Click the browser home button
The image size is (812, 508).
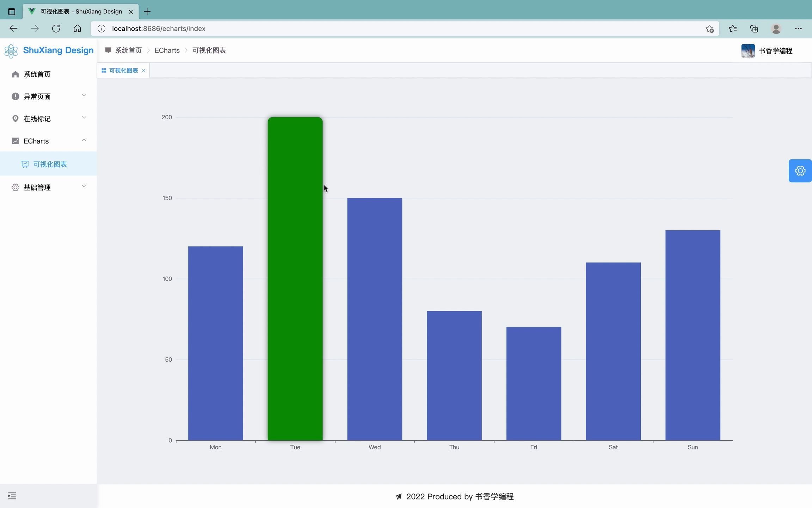click(77, 29)
